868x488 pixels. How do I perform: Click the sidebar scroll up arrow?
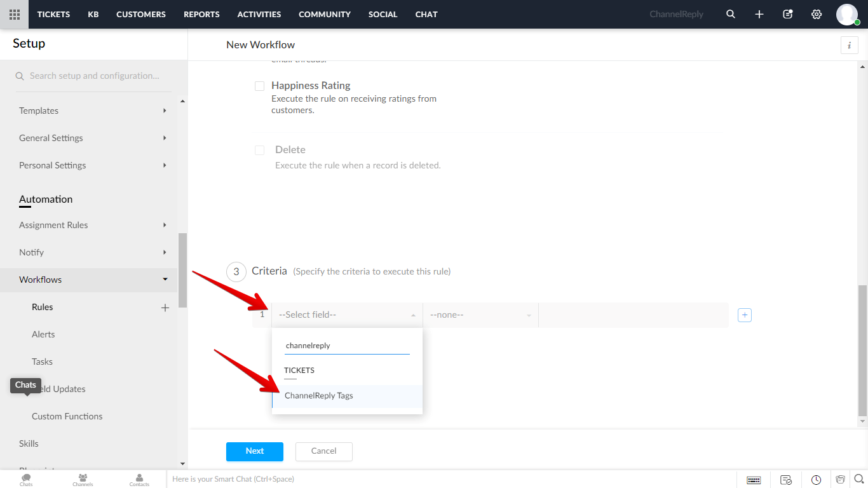pyautogui.click(x=183, y=102)
